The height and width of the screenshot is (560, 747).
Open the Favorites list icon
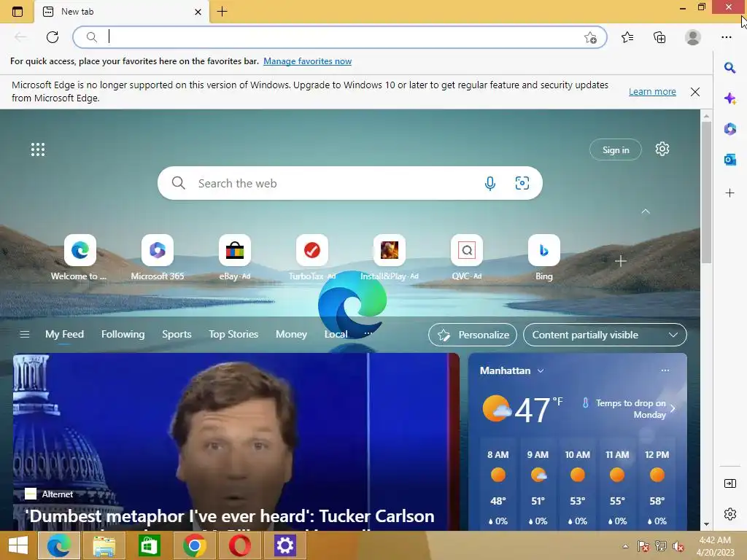pos(627,37)
